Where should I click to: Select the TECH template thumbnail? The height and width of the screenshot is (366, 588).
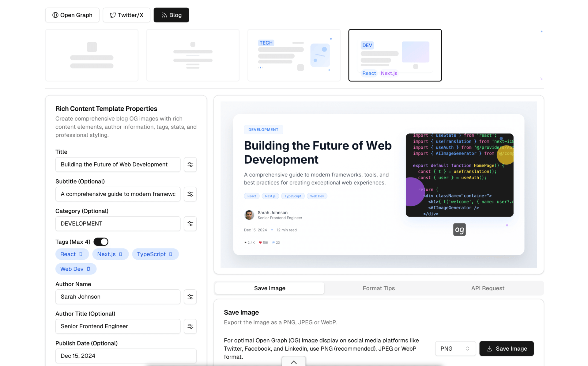294,55
